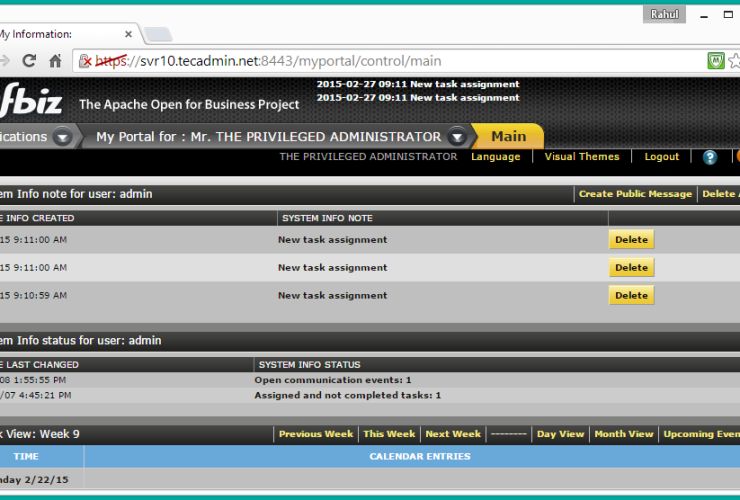Close the My Information browser tab
The width and height of the screenshot is (740, 500).
pos(128,34)
